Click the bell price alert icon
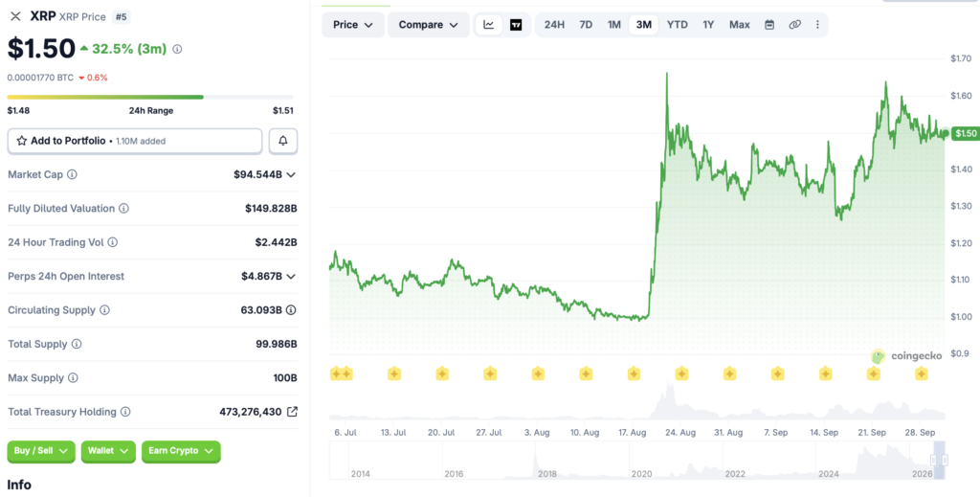This screenshot has height=497, width=980. point(283,141)
